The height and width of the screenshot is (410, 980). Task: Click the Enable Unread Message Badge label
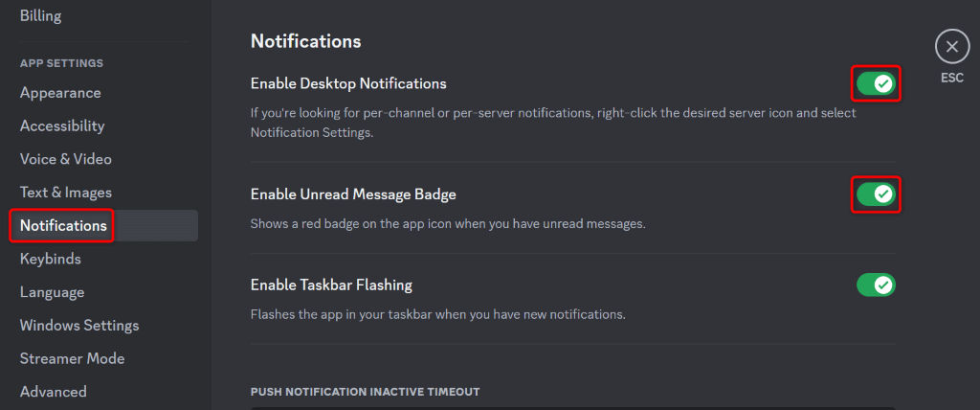(x=353, y=194)
